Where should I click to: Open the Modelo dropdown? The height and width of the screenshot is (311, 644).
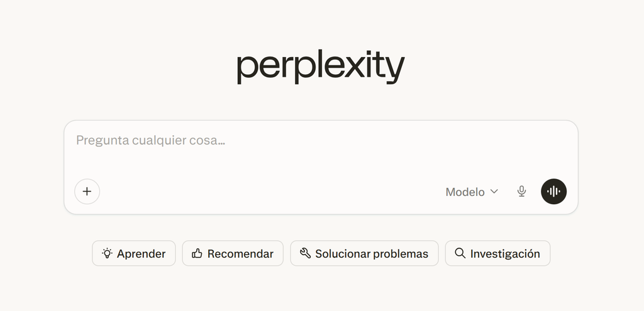pyautogui.click(x=465, y=192)
